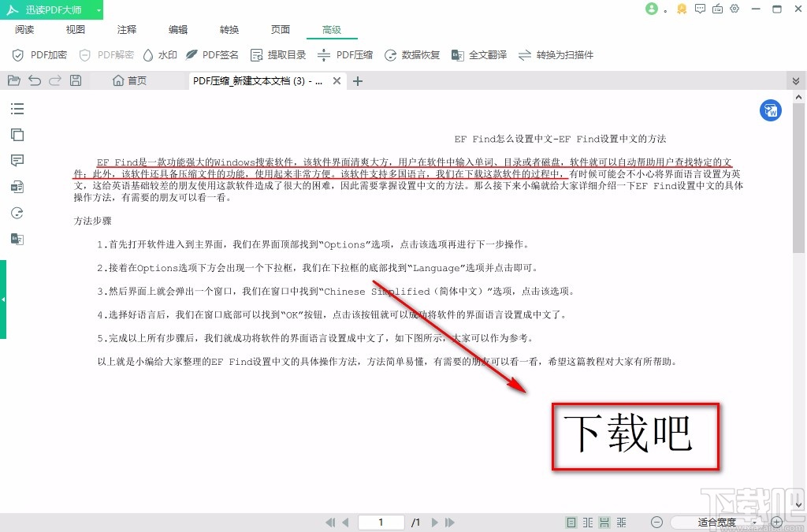Switch to the 转换 menu tab
This screenshot has width=807, height=532.
click(x=229, y=30)
